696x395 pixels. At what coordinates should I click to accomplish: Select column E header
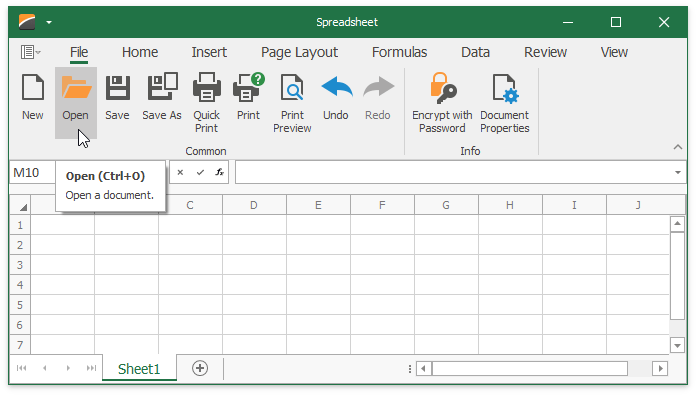click(x=318, y=205)
